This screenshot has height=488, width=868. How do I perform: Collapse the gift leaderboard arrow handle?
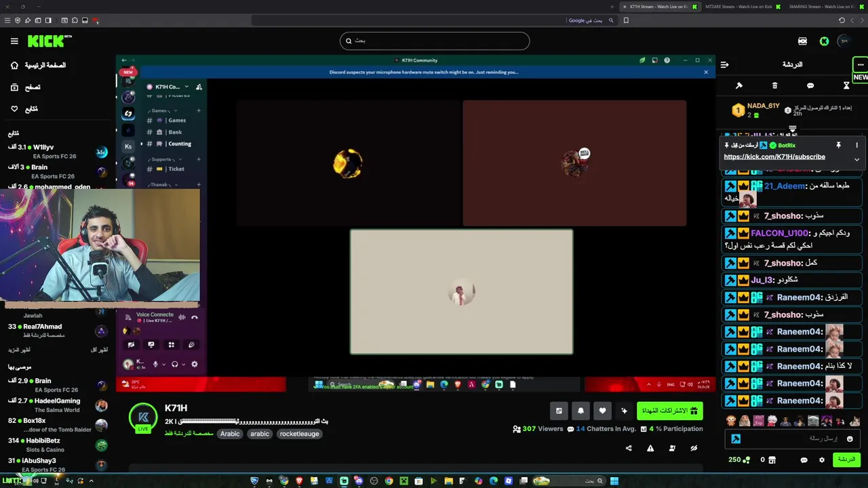click(792, 128)
